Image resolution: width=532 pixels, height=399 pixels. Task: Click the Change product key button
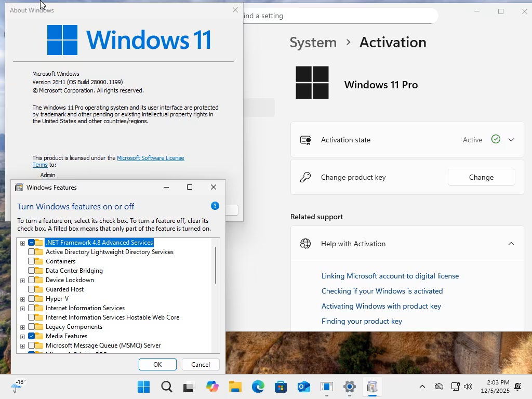[481, 177]
